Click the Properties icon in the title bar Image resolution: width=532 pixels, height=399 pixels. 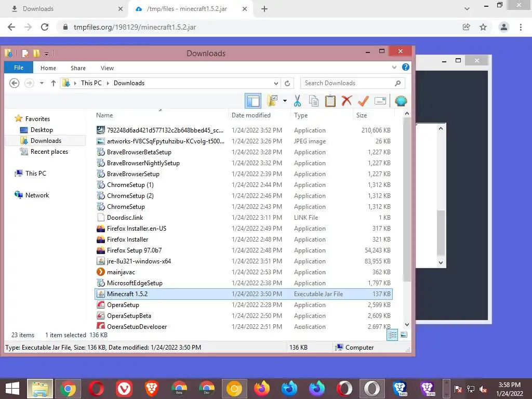25,54
